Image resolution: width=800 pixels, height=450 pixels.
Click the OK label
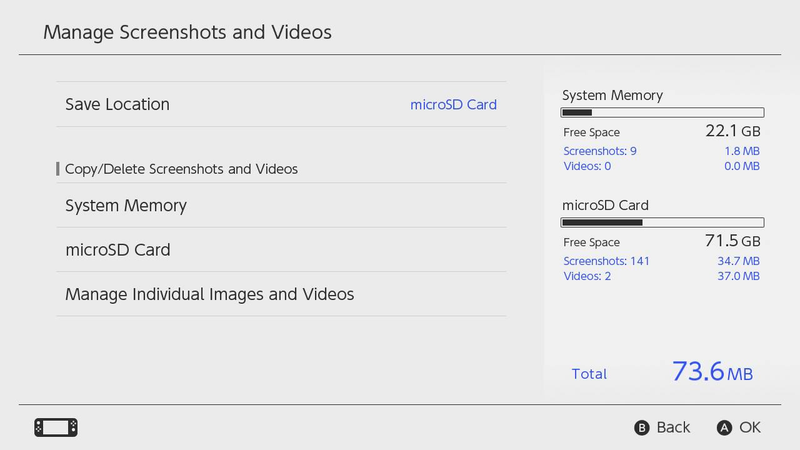(749, 428)
